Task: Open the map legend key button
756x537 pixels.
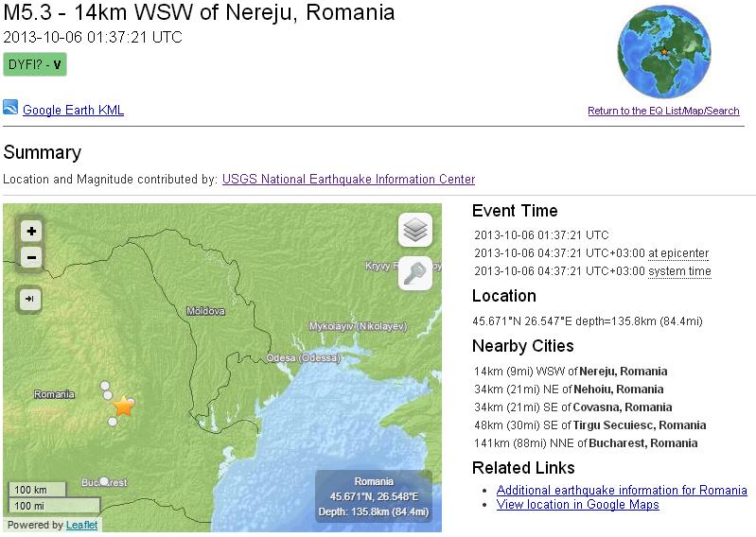Action: (x=415, y=273)
